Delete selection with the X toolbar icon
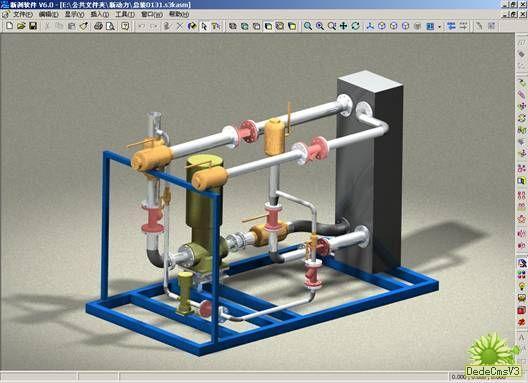 [180, 26]
